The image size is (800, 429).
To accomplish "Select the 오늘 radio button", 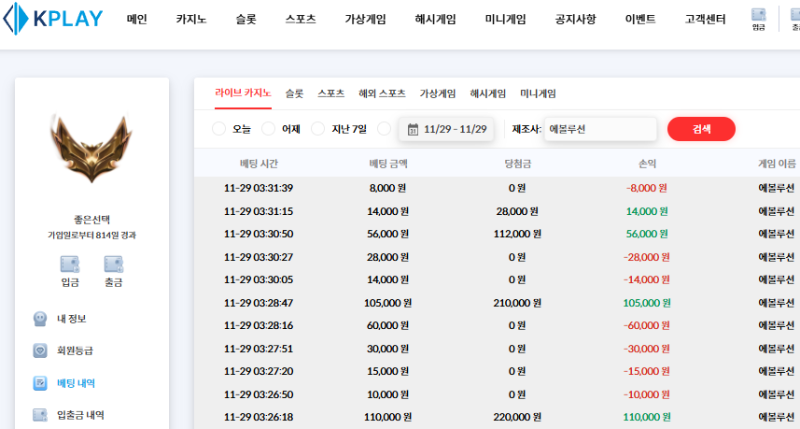I will point(219,129).
